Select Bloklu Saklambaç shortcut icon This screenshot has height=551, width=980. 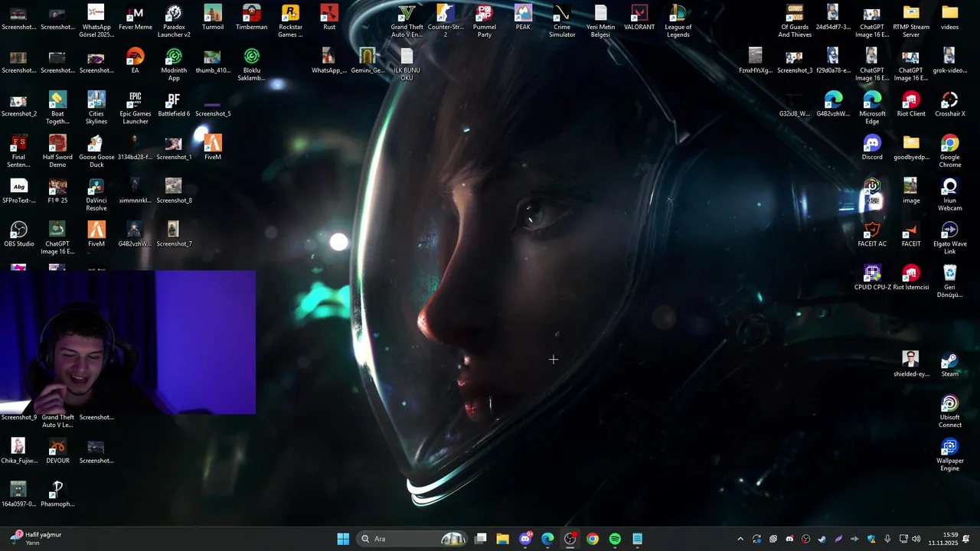251,65
